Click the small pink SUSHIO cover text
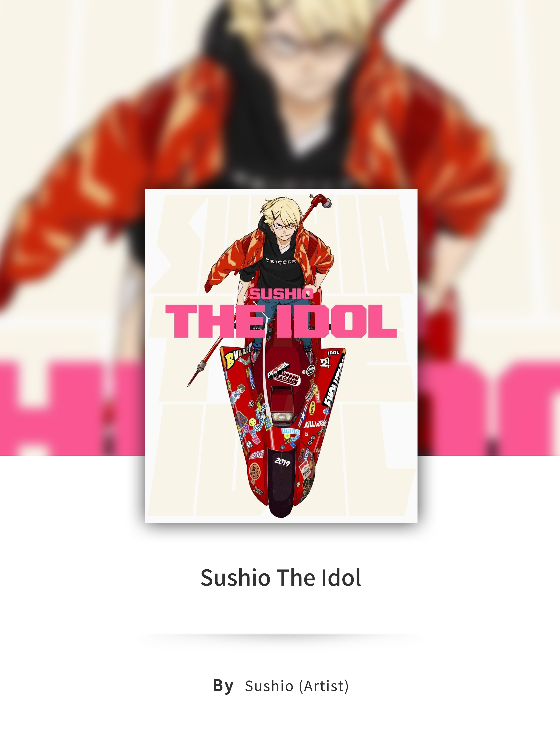 (x=282, y=294)
